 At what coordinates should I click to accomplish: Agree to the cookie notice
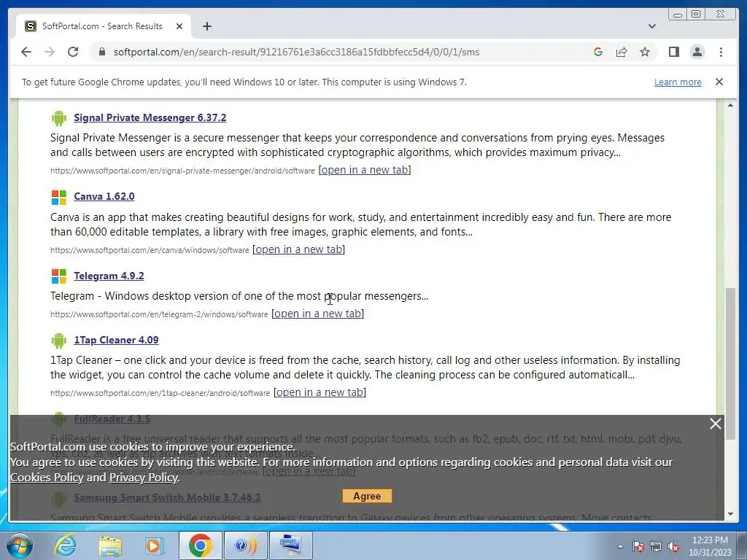click(x=367, y=496)
